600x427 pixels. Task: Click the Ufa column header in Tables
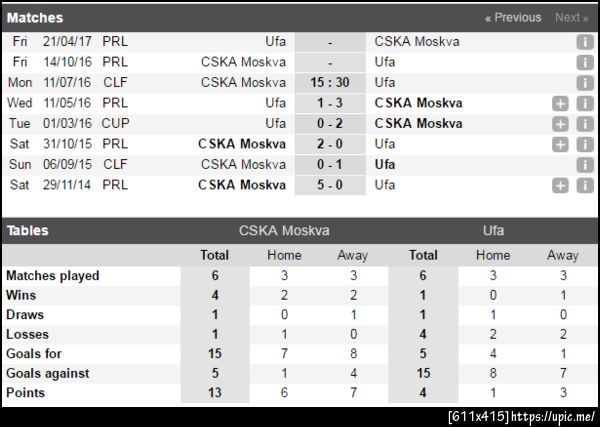(x=493, y=230)
